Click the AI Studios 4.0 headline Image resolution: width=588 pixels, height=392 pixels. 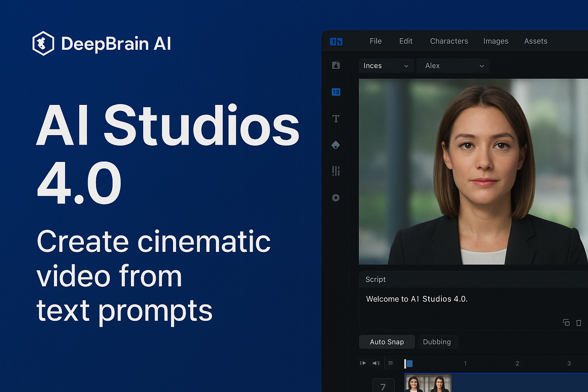coord(168,154)
